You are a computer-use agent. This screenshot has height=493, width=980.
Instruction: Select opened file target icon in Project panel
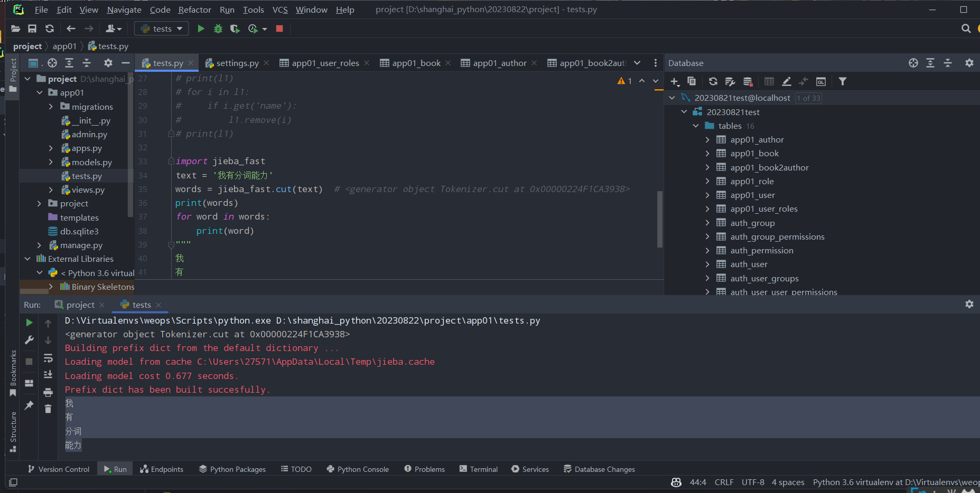pos(52,63)
